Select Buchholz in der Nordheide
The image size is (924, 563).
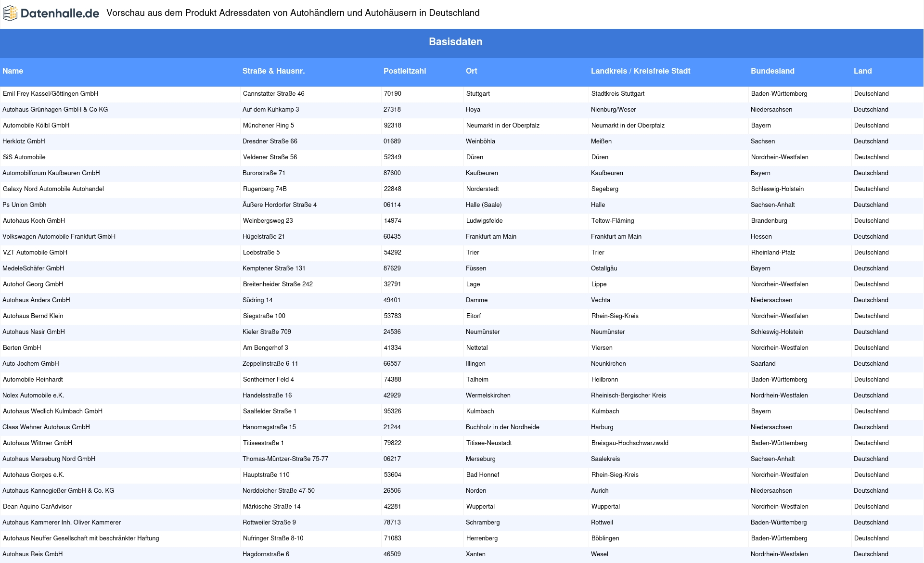point(502,427)
